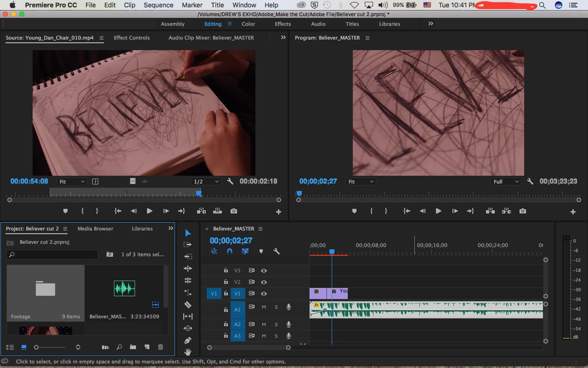Click timeline playhead marker
Image resolution: width=588 pixels, height=368 pixels.
[332, 252]
